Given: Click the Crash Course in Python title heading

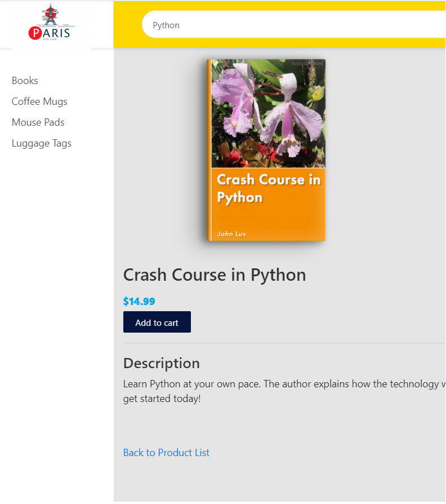Looking at the screenshot, I should tap(215, 275).
